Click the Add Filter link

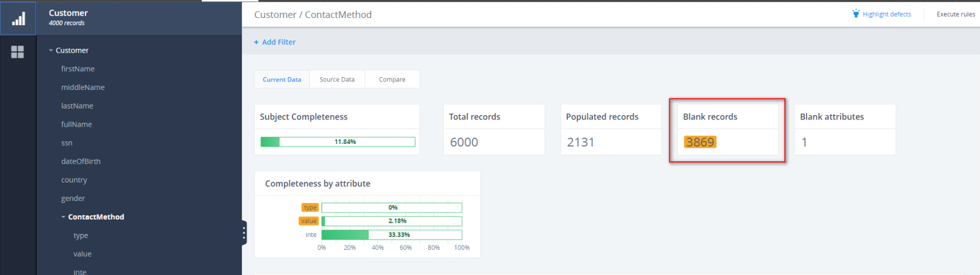(x=279, y=42)
